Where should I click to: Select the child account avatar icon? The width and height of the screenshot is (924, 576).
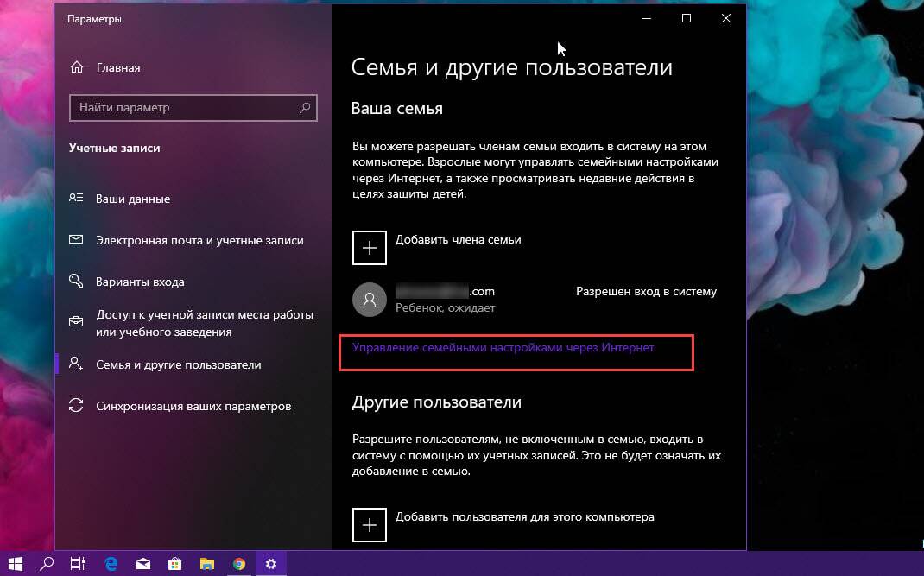click(x=370, y=300)
